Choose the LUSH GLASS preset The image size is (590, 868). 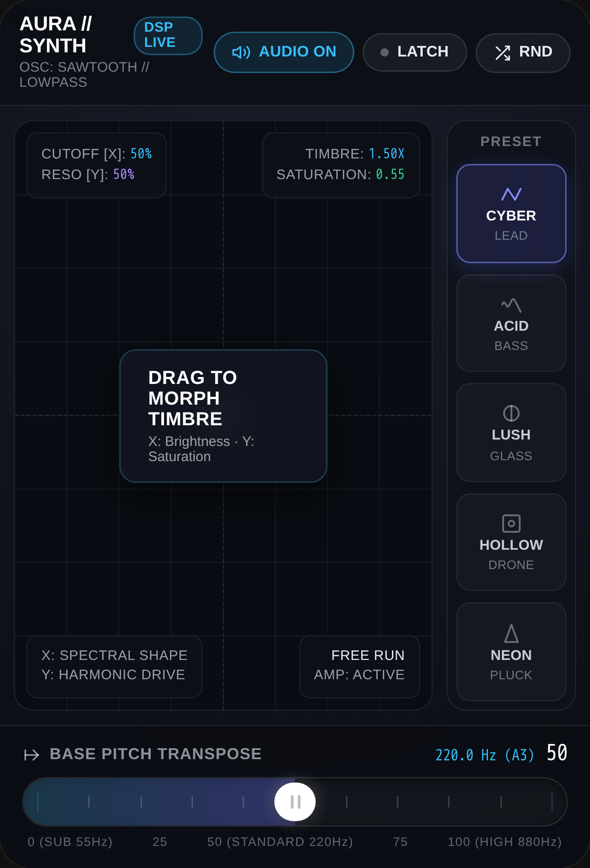pyautogui.click(x=511, y=433)
